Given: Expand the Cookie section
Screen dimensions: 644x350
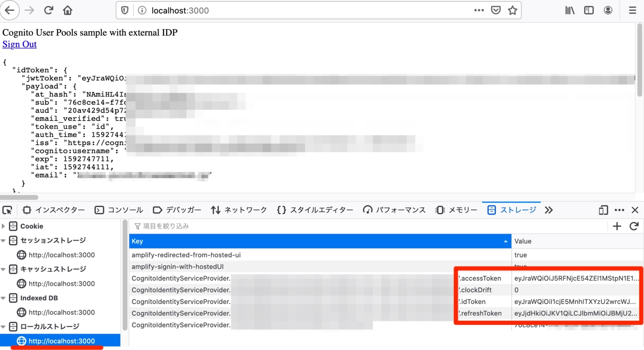Looking at the screenshot, I should coord(4,226).
